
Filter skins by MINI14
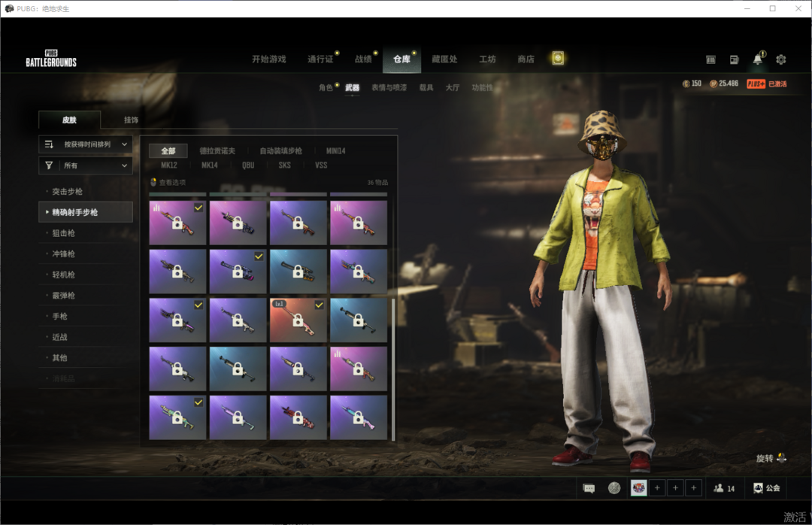pos(335,151)
